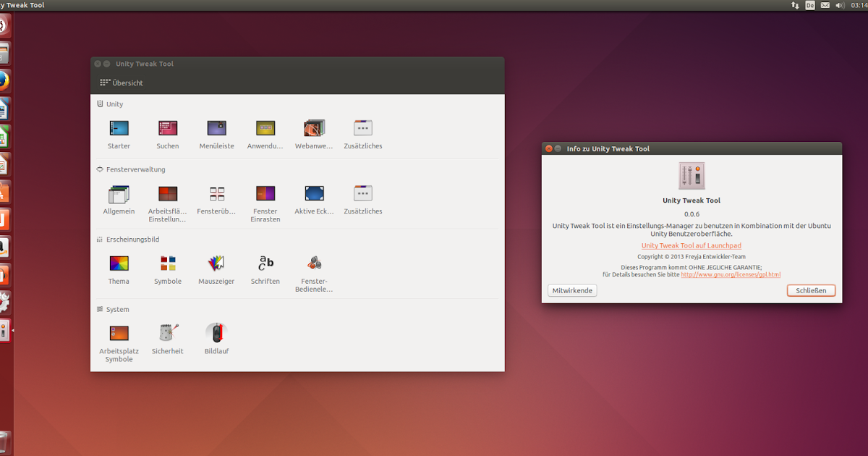Open the Arbeitsplatz Symbole icon
Image resolution: width=868 pixels, height=456 pixels.
(x=119, y=333)
